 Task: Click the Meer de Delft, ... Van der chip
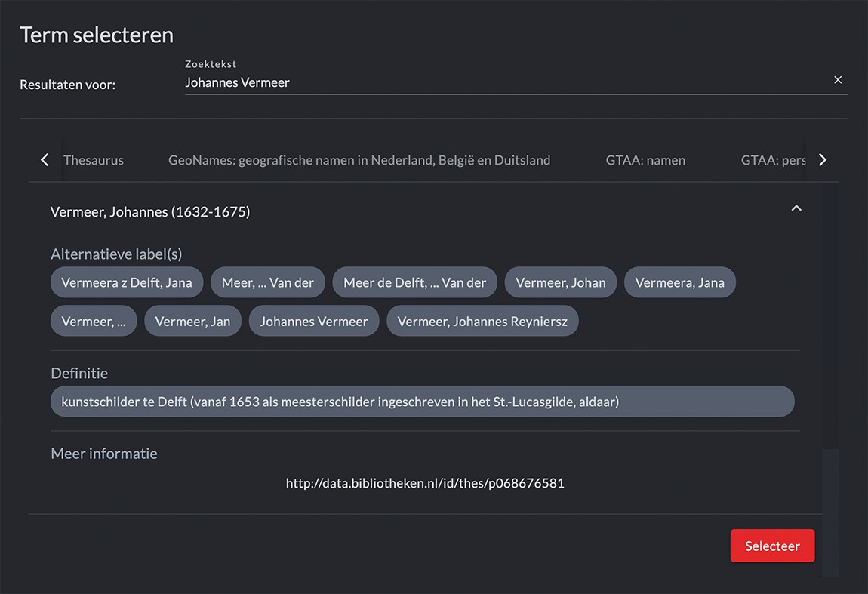414,282
